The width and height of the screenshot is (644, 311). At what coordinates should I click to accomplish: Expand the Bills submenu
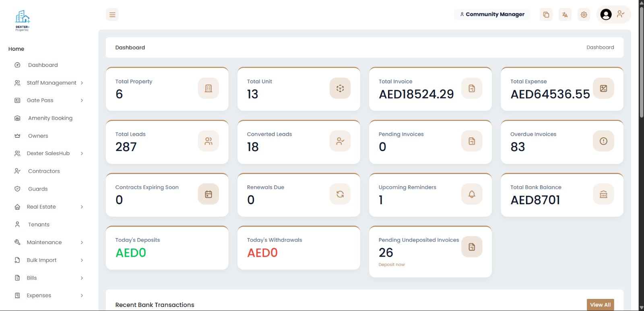[49, 278]
